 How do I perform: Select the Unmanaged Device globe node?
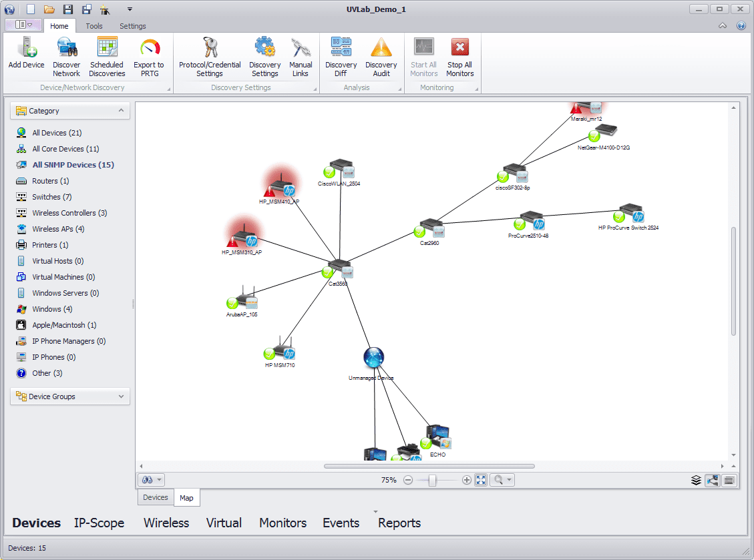click(373, 358)
